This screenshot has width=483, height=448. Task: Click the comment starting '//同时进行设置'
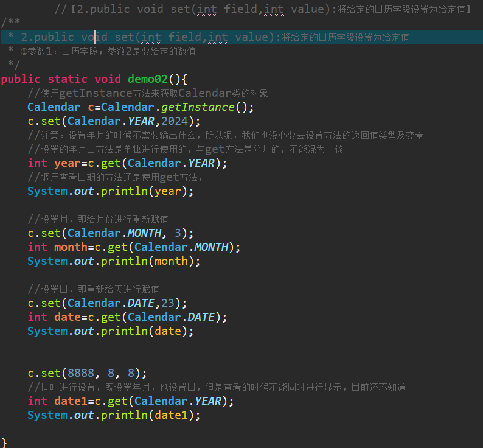[x=217, y=387]
